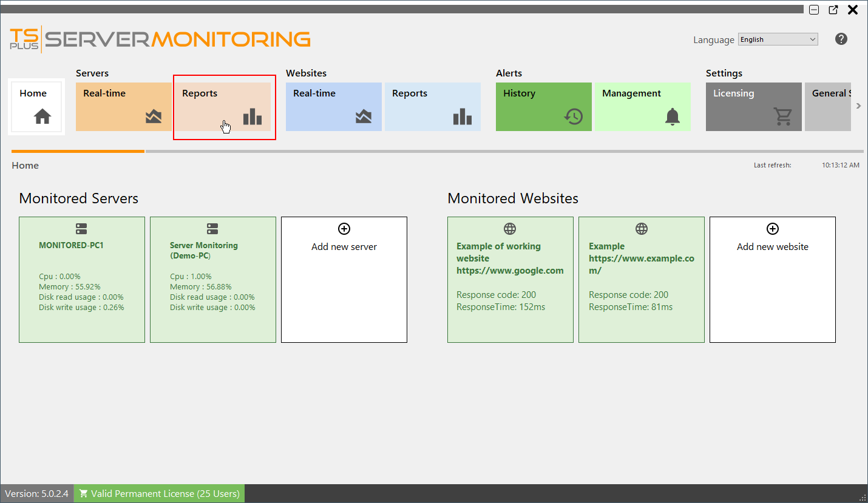
Task: Open Servers Real-time monitoring
Action: click(123, 107)
